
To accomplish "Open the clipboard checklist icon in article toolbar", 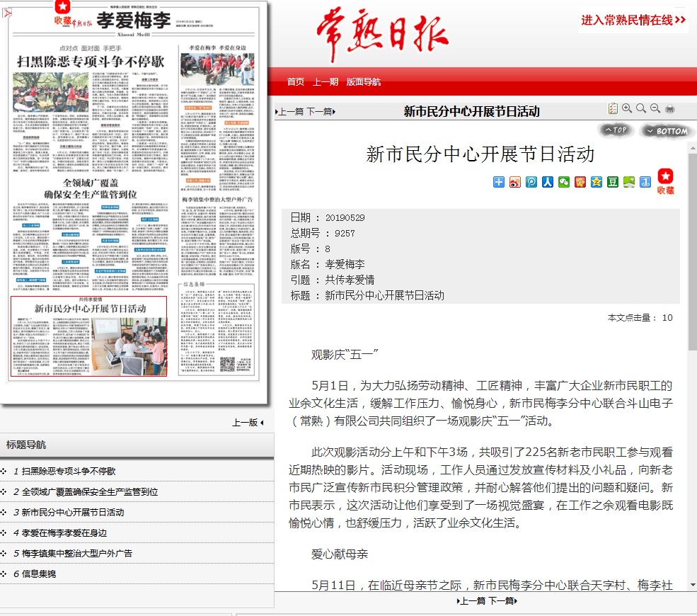I will 613,108.
